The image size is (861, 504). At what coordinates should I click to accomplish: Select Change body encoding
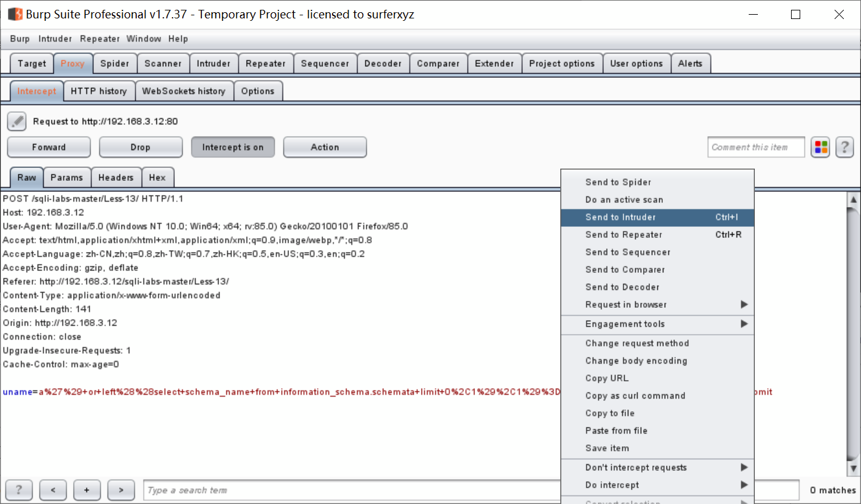[x=657, y=361]
